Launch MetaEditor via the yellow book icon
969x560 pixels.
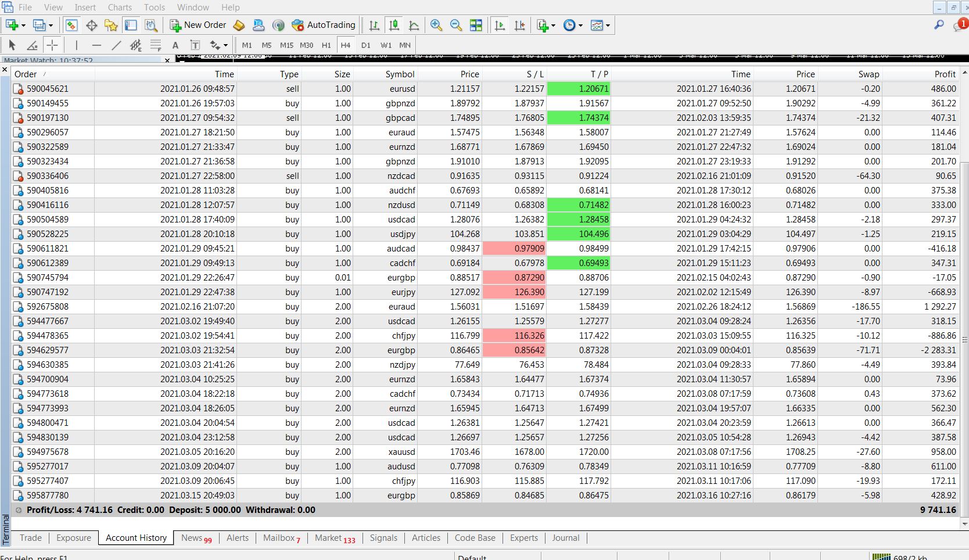tap(239, 25)
